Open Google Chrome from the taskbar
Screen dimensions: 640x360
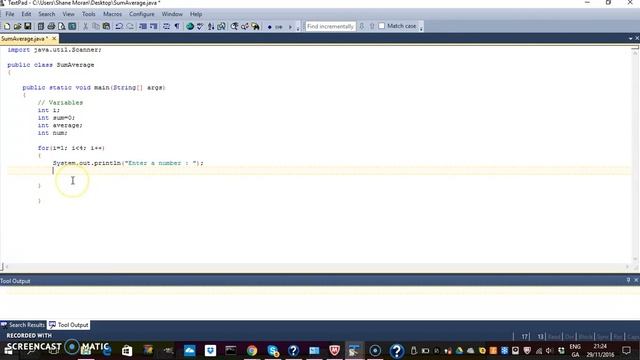tap(252, 350)
